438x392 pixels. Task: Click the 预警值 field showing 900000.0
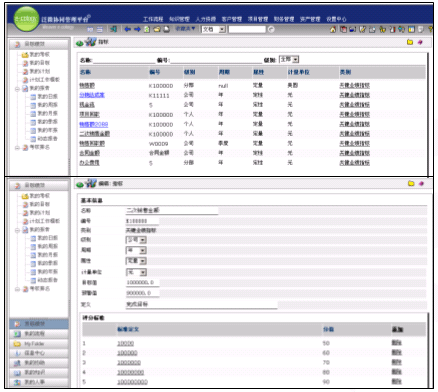[143, 293]
